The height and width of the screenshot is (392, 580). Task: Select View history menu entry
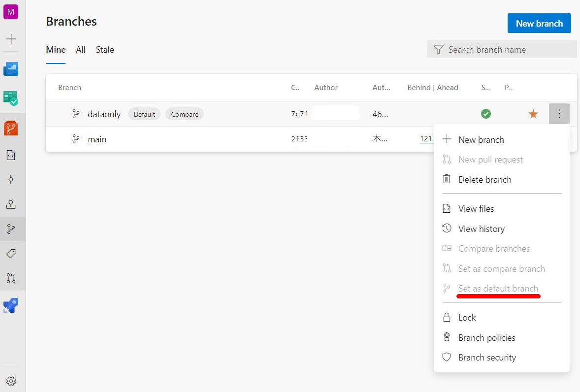tap(481, 229)
